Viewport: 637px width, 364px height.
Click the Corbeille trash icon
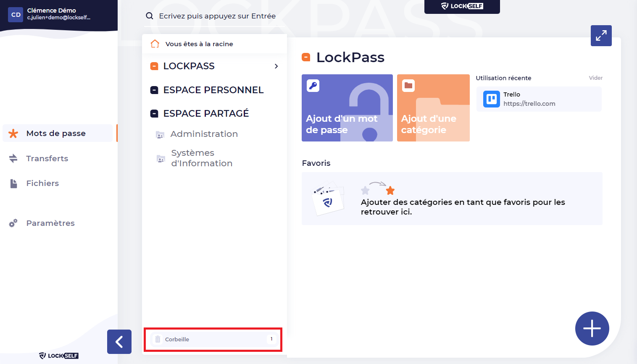click(158, 339)
